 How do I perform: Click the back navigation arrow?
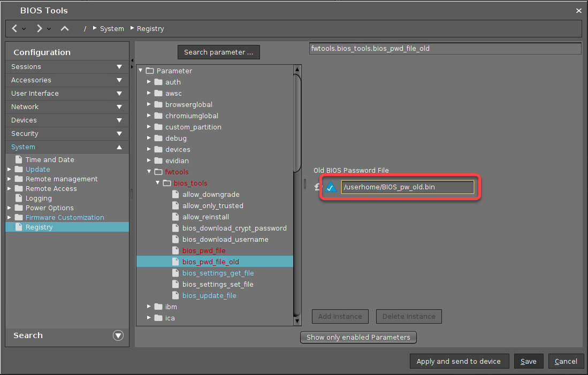coord(15,28)
